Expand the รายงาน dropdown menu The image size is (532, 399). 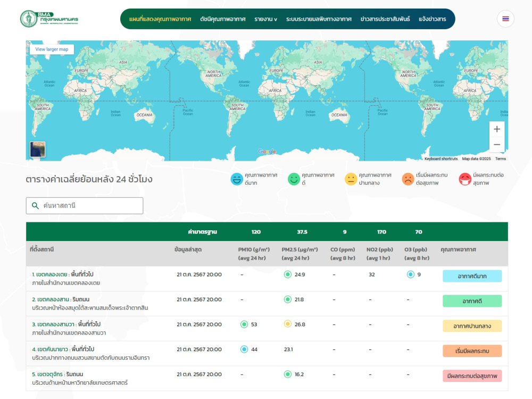coord(265,19)
